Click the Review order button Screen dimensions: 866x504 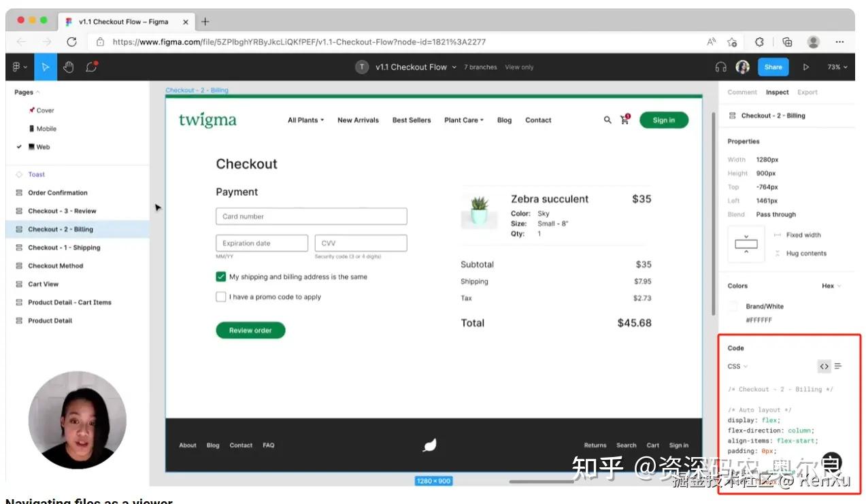pos(250,329)
